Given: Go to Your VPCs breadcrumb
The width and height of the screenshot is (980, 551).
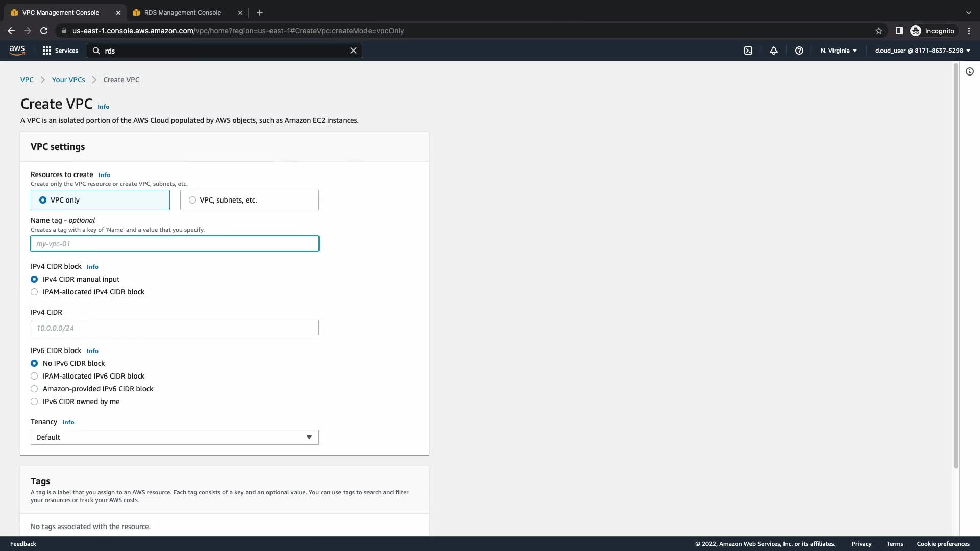Looking at the screenshot, I should tap(68, 80).
